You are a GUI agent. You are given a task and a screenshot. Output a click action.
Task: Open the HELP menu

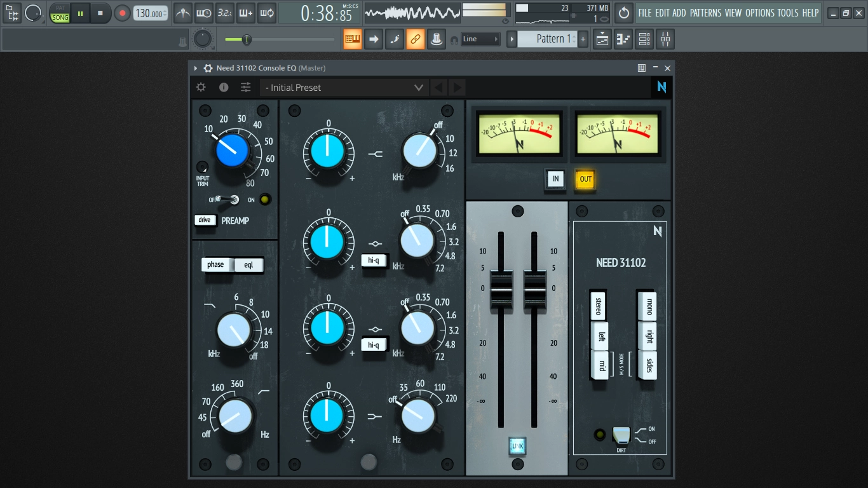point(810,13)
